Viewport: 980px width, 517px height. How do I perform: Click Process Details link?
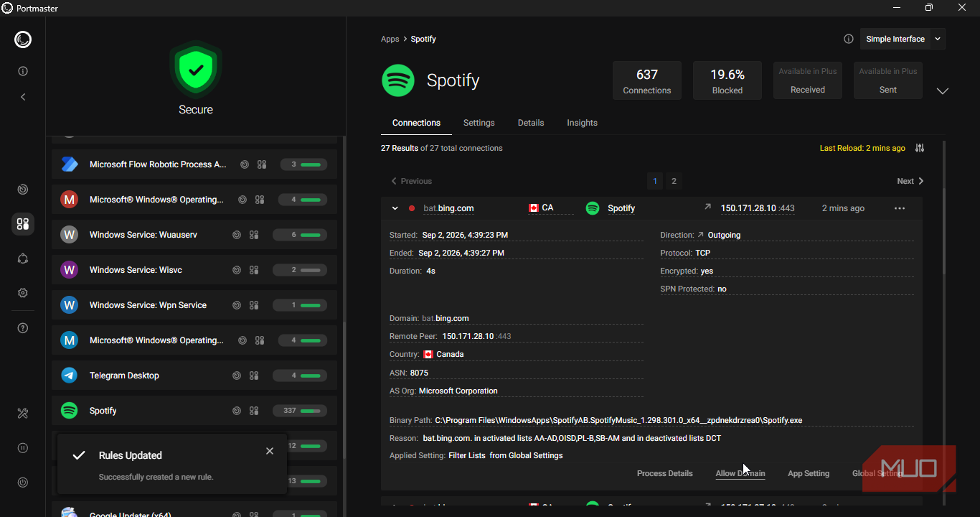tap(665, 473)
